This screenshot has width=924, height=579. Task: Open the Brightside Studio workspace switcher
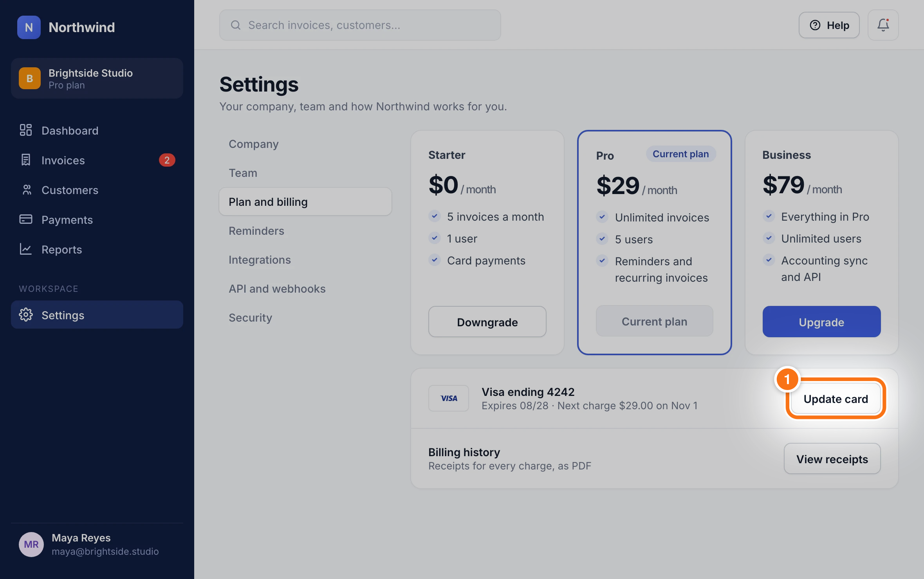point(97,78)
